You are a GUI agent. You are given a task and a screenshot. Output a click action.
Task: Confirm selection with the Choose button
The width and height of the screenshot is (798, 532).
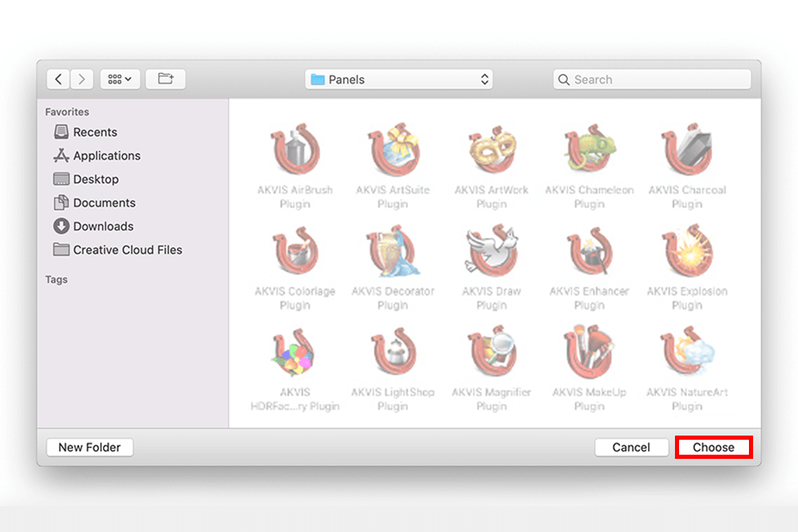point(713,447)
